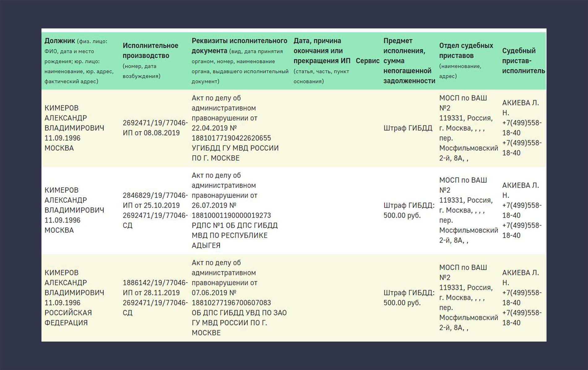
Task: Select АКИЕВА Л. Н. cell in 25.10.2019 row
Action: (x=522, y=210)
